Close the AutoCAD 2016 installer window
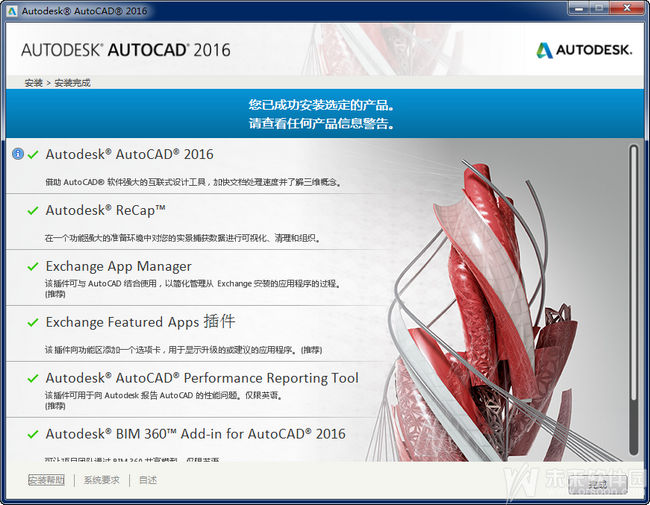Viewport: 650px width, 505px height. coord(627,9)
